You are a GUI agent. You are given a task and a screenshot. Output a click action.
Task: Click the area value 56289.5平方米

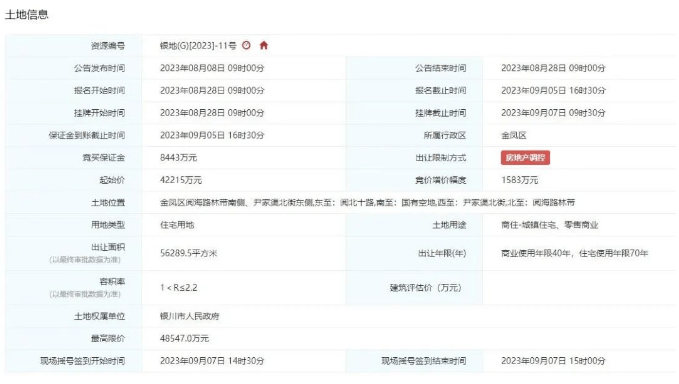tap(188, 253)
